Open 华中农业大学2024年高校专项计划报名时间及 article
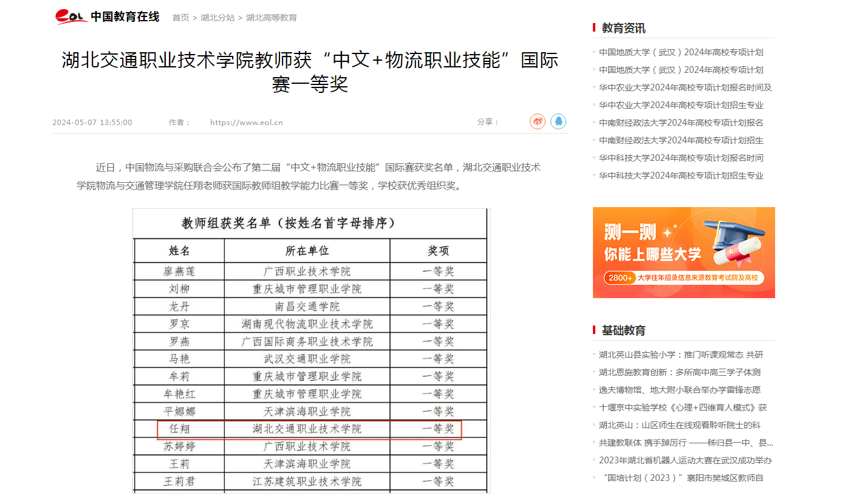This screenshot has height=504, width=845. coord(685,87)
